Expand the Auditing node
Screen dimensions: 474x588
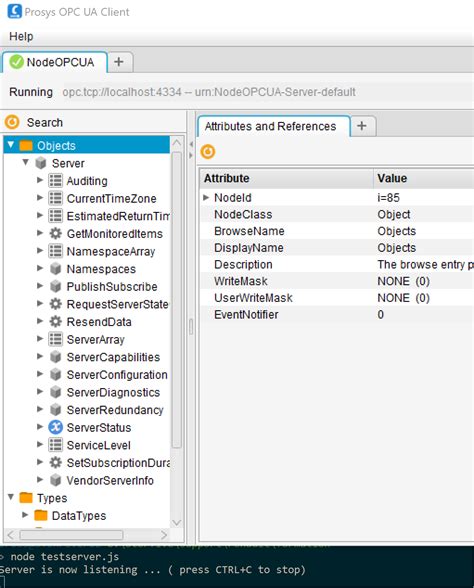[x=40, y=180]
